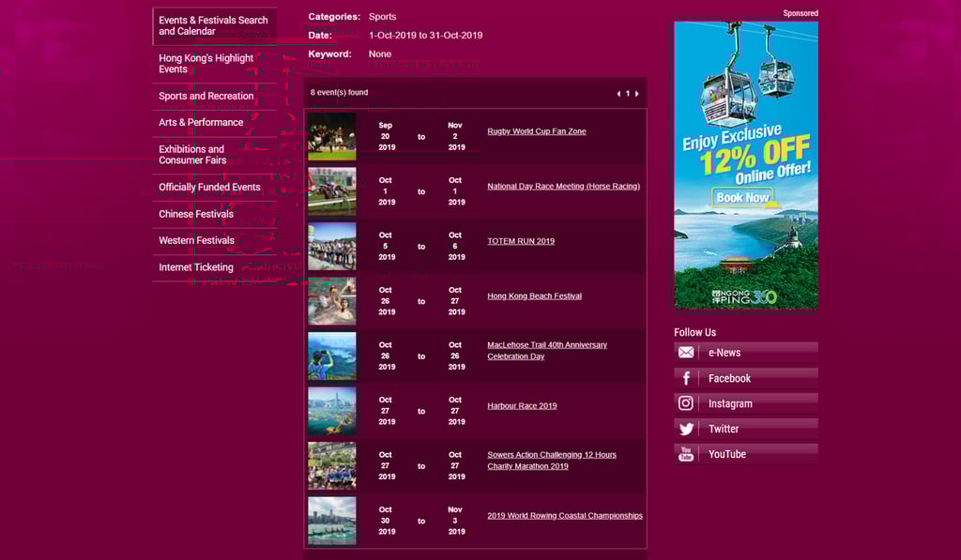961x560 pixels.
Task: Open Hong Kong's Highlight Events section
Action: tap(206, 63)
